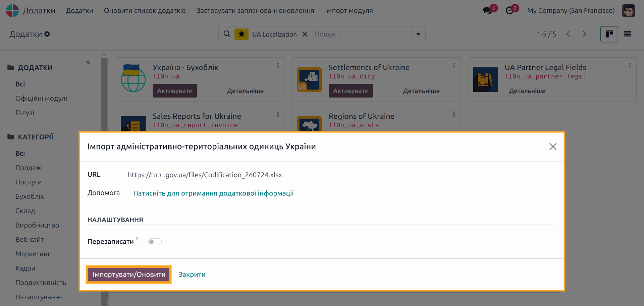Go to previous page of results
644x306 pixels.
[x=568, y=34]
